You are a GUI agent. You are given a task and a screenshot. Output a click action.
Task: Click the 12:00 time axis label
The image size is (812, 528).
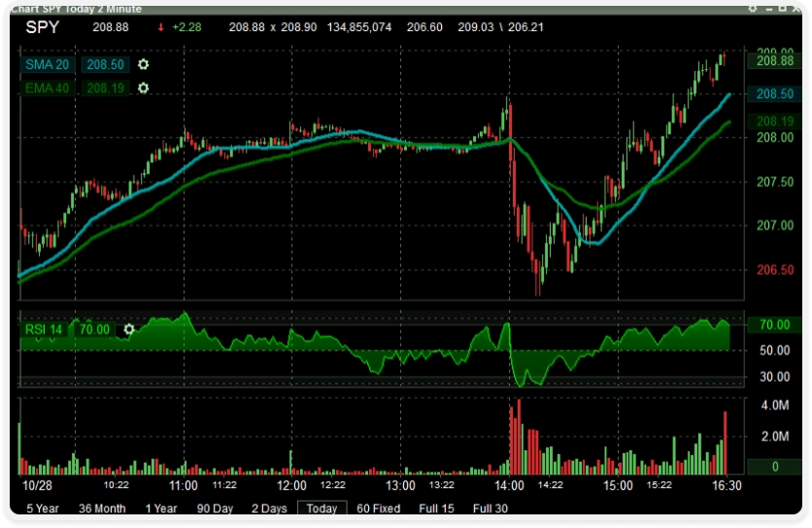[291, 485]
